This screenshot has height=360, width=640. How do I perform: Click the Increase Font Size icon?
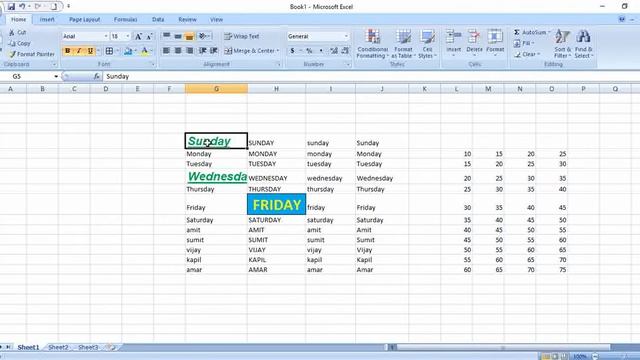click(x=138, y=36)
